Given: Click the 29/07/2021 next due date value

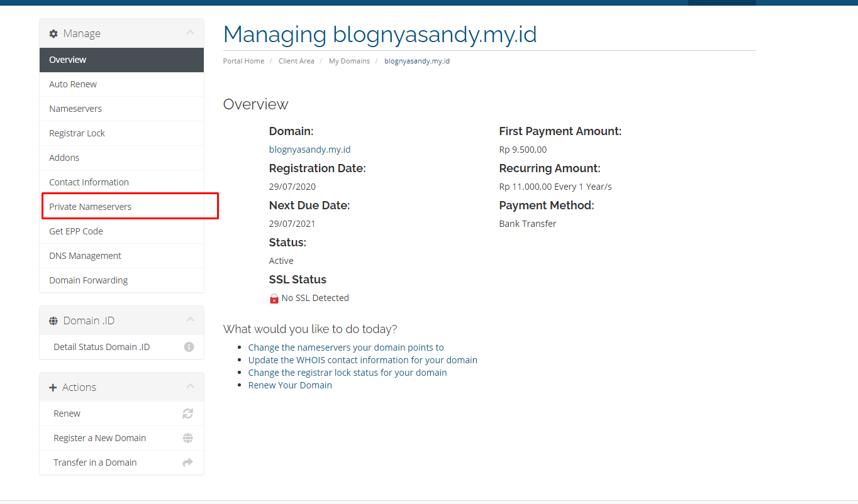Looking at the screenshot, I should pos(292,224).
